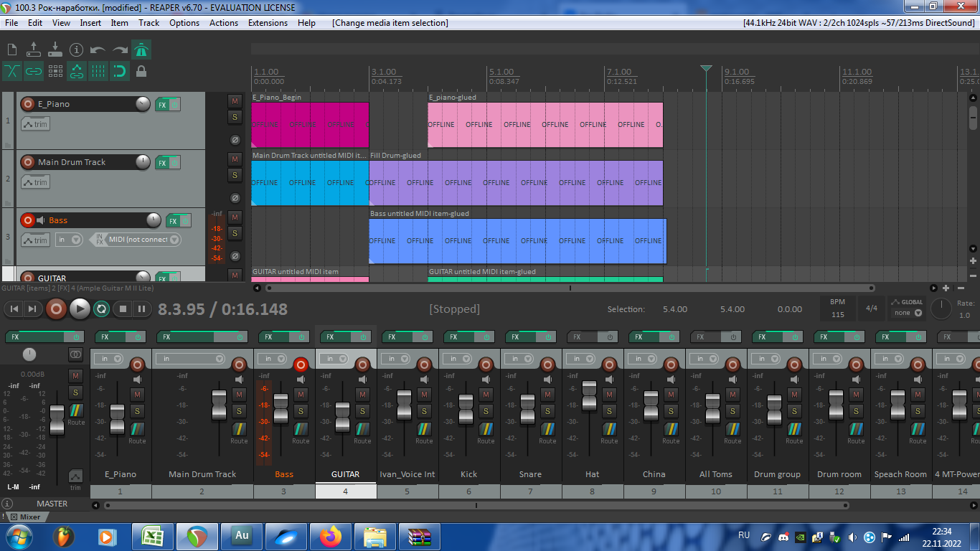Viewport: 980px width, 551px height.
Task: Click the Redo arrow in toolbar
Action: point(120,50)
